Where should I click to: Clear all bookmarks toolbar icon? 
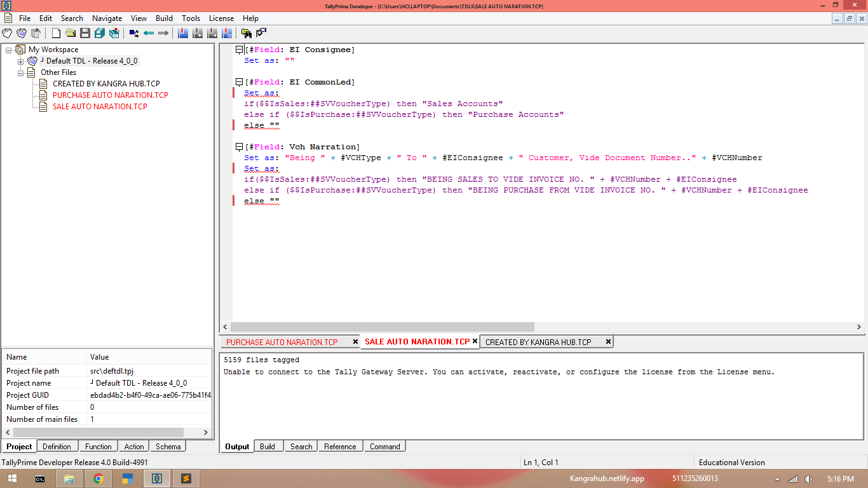coord(227,33)
